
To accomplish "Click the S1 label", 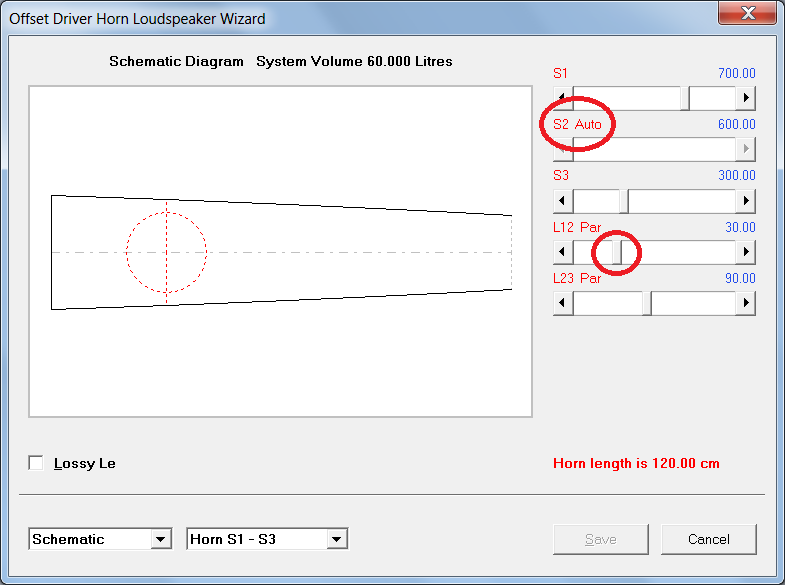I will coord(560,73).
